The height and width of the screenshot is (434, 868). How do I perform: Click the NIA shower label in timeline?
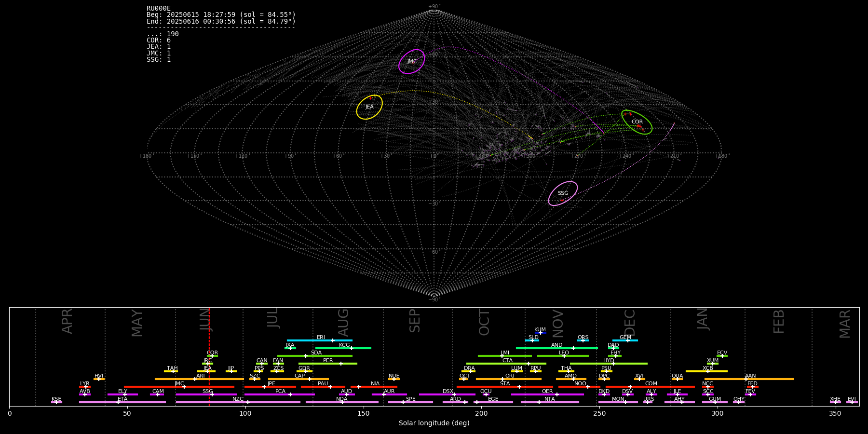[x=375, y=384]
